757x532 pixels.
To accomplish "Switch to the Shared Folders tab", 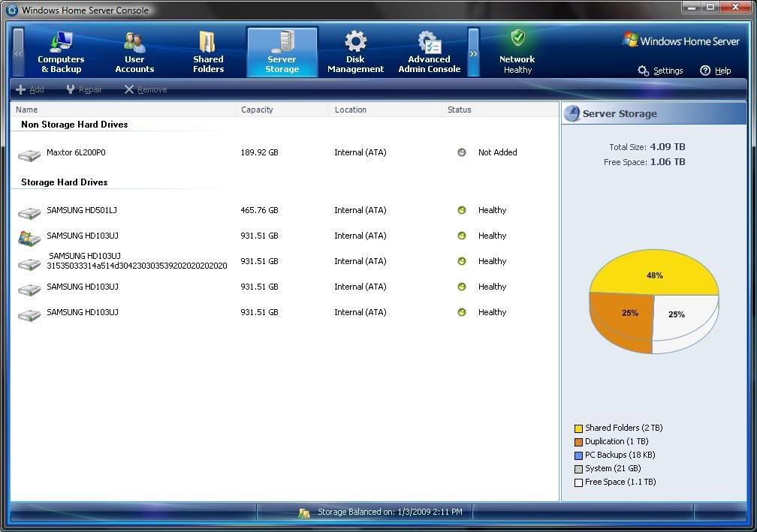I will click(x=208, y=52).
